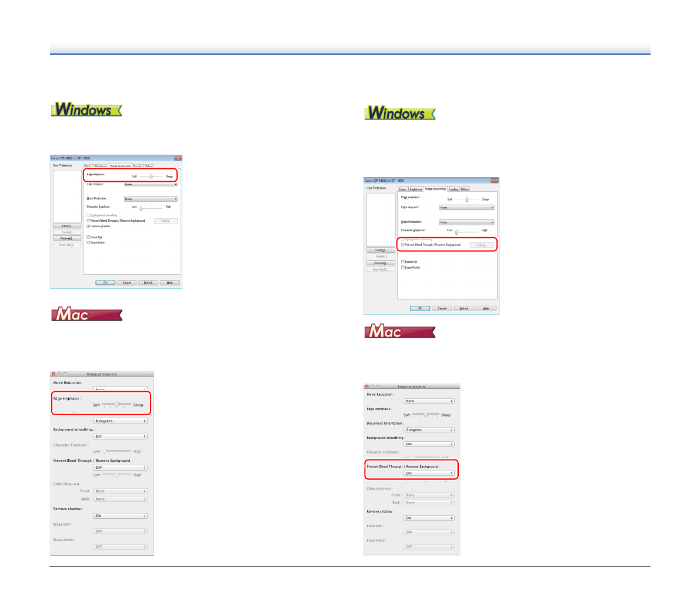This screenshot has width=700, height=600.
Task: Click the Windows badge above the highlighted Edge emphasis dialog
Action: [86, 109]
